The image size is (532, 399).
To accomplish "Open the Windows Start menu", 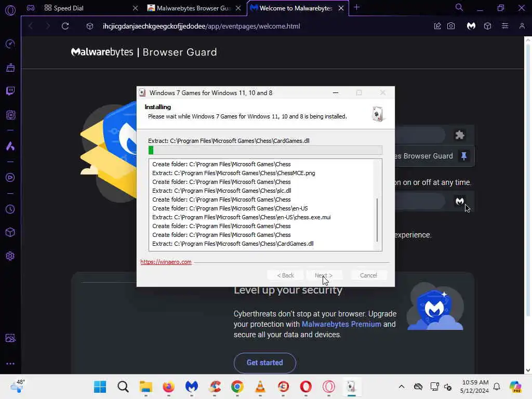I will click(x=100, y=387).
